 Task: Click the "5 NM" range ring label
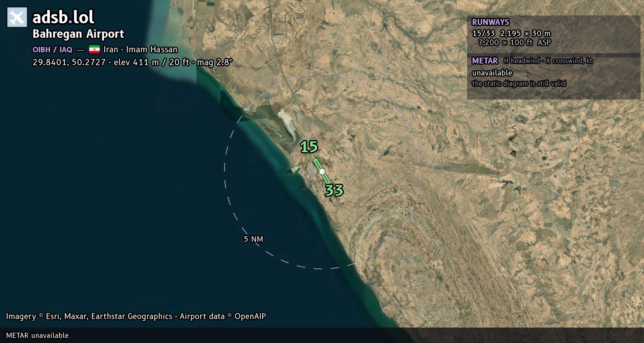(253, 239)
